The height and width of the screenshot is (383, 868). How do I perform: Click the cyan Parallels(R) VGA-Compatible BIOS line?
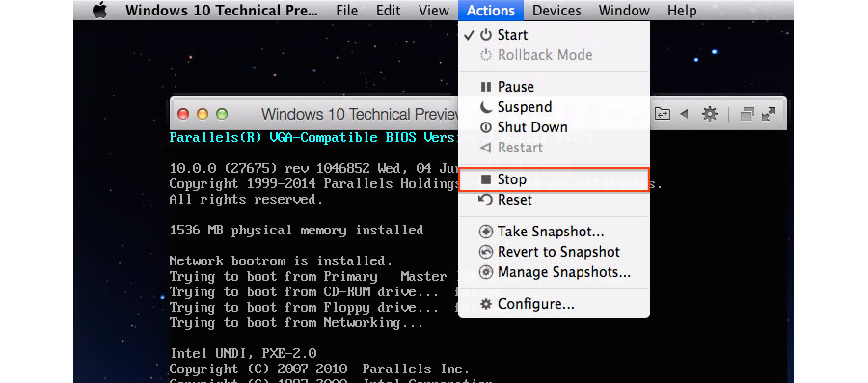pos(313,137)
